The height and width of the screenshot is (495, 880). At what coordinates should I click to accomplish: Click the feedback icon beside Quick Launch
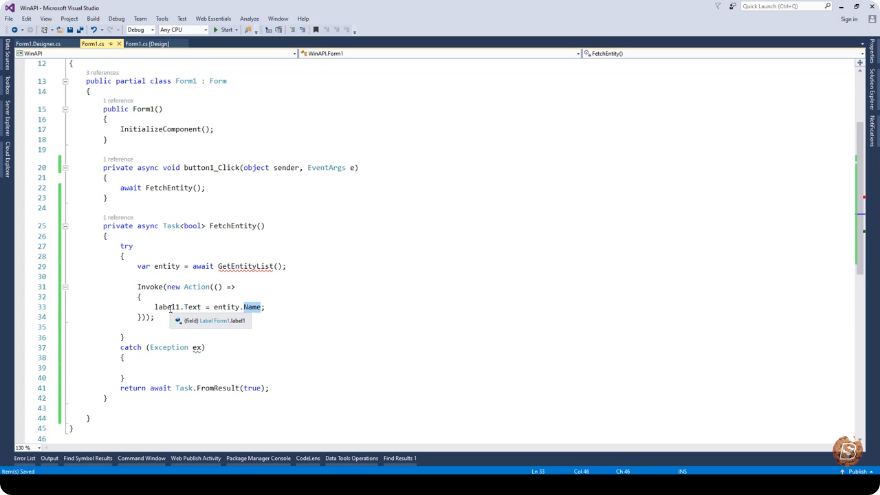pos(732,6)
